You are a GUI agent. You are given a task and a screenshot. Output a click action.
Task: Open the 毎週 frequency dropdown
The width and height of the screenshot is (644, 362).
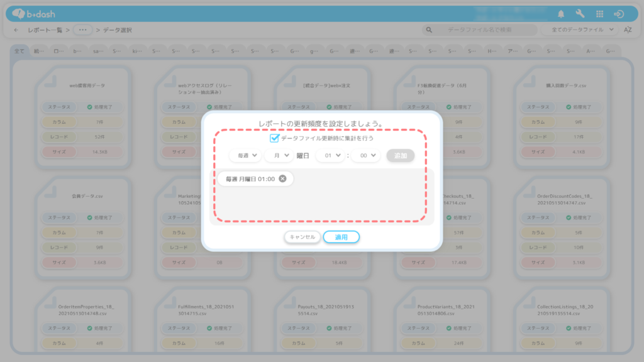(246, 156)
